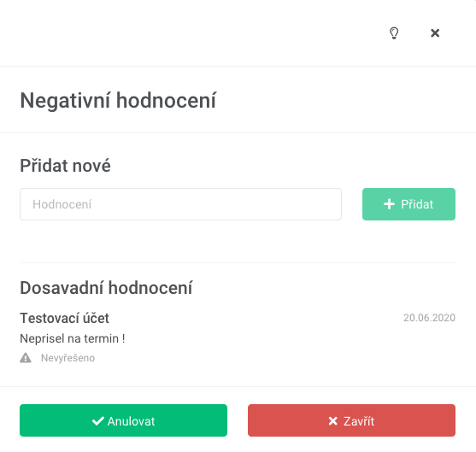476x452 pixels.
Task: Click the divider line above Dosavadní hodnocení
Action: point(238,262)
